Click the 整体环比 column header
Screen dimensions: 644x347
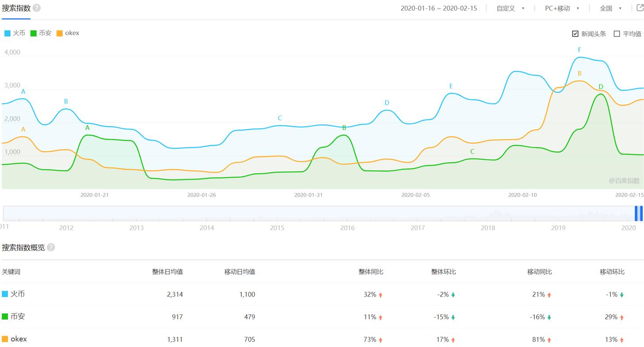[444, 272]
